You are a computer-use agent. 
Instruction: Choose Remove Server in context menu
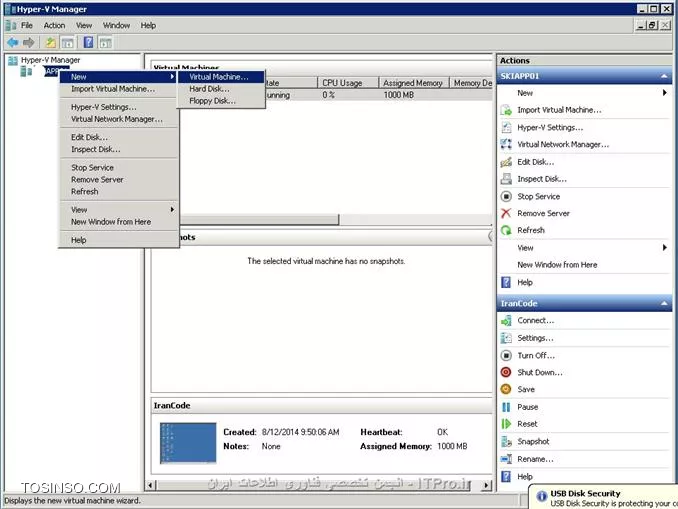pos(118,179)
